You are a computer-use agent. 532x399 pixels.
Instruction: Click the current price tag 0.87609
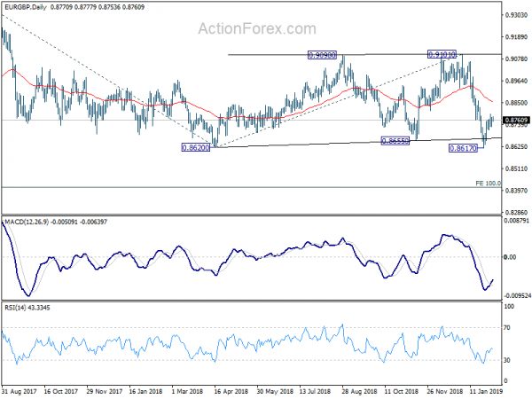coord(516,120)
